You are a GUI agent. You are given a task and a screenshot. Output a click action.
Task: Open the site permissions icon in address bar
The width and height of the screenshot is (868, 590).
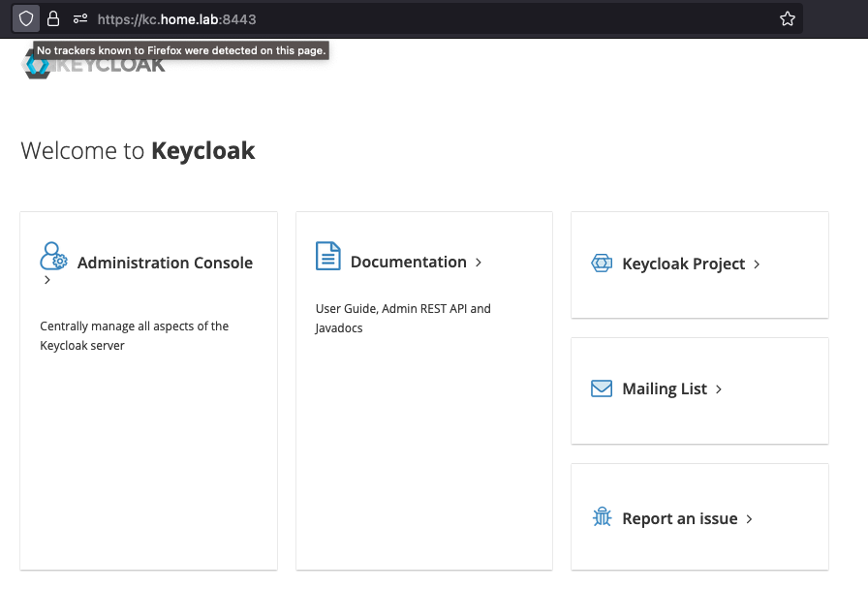point(79,18)
